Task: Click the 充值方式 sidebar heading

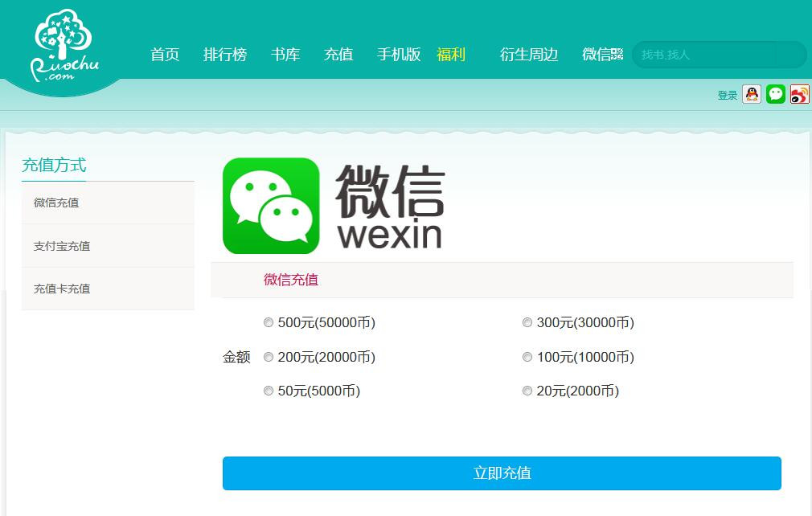Action: click(54, 165)
